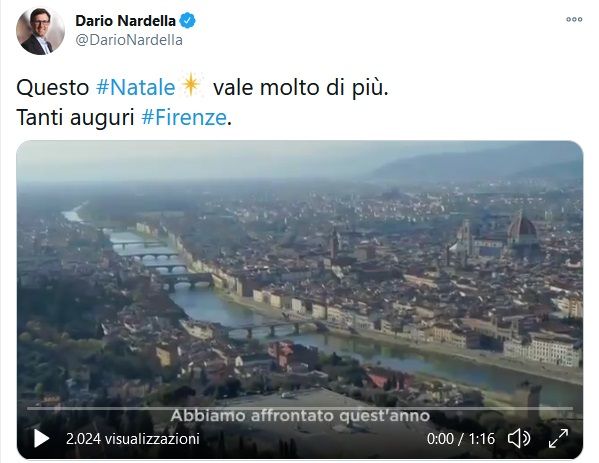Image resolution: width=599 pixels, height=463 pixels.
Task: Open the Dario Nardella display name
Action: 125,21
